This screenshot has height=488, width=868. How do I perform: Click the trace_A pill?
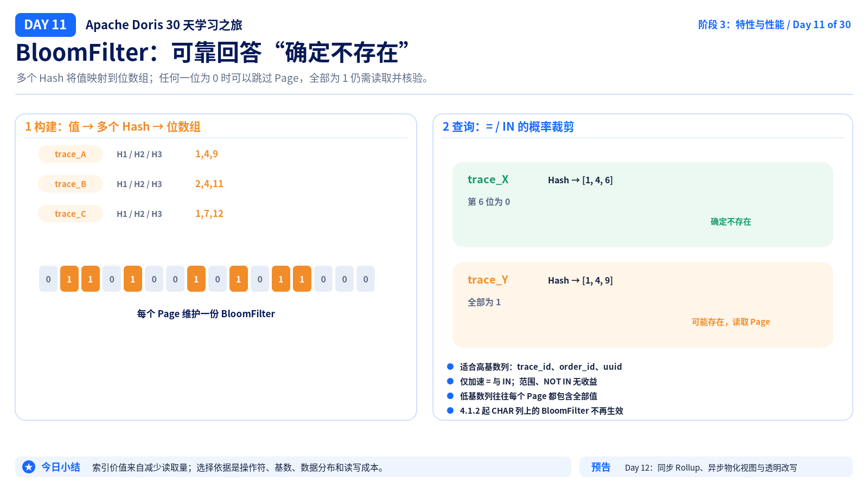(71, 154)
